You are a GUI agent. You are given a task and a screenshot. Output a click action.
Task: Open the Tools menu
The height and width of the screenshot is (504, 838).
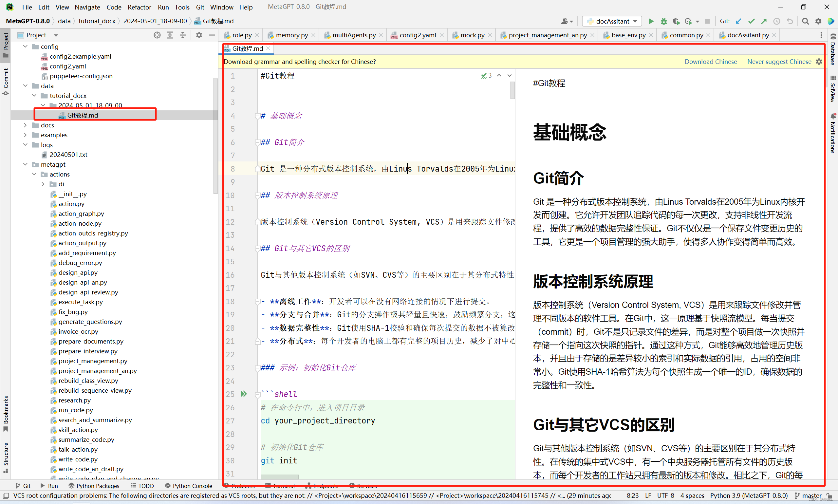[182, 7]
